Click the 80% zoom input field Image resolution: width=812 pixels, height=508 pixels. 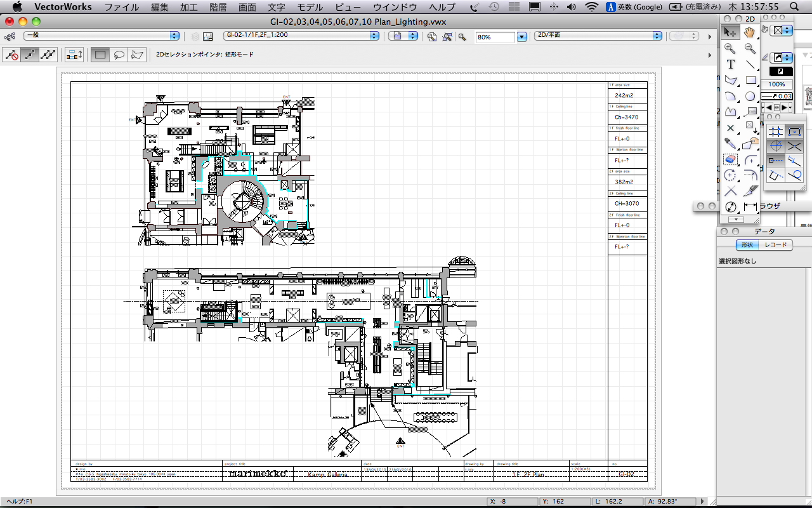click(495, 37)
